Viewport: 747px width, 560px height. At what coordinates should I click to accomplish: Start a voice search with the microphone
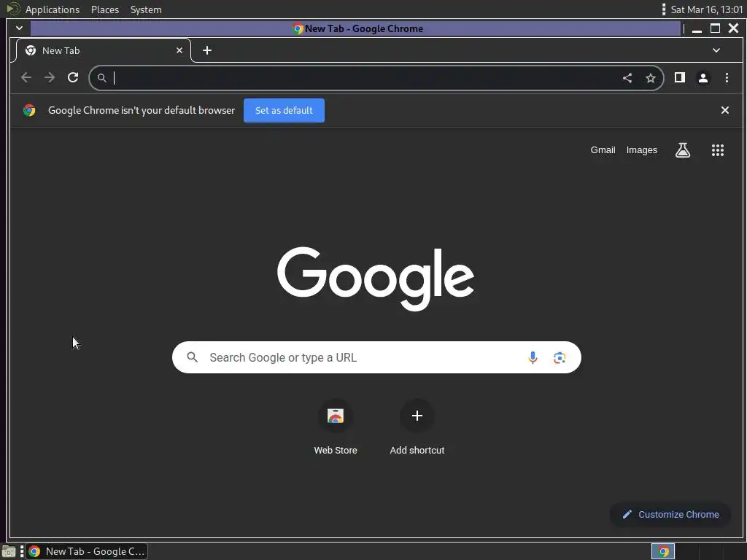(533, 357)
